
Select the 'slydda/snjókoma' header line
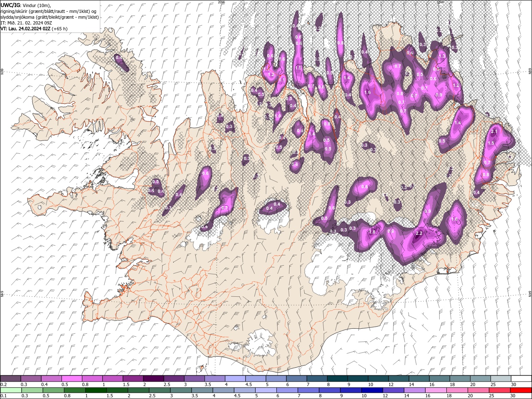pos(49,17)
